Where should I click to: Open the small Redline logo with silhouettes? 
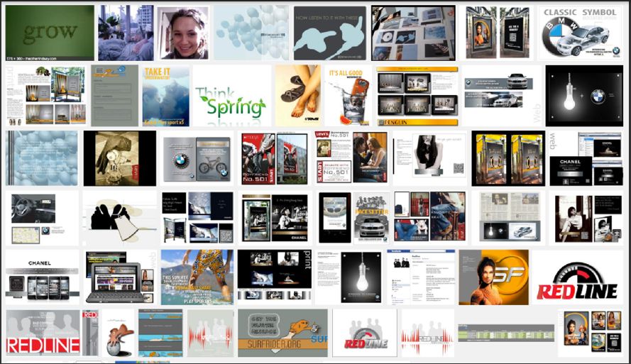(365, 333)
